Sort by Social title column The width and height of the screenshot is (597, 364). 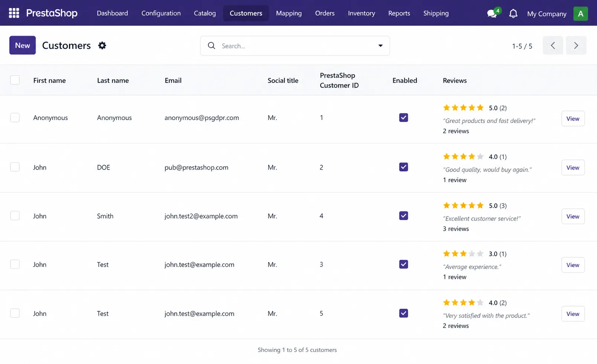(283, 80)
